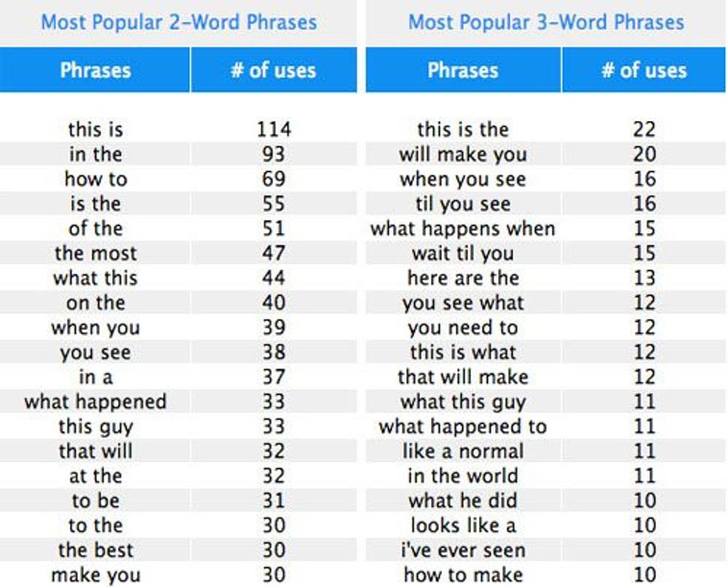Image resolution: width=728 pixels, height=587 pixels.
Task: Click the 'i've ever seen' phrase
Action: tap(463, 550)
